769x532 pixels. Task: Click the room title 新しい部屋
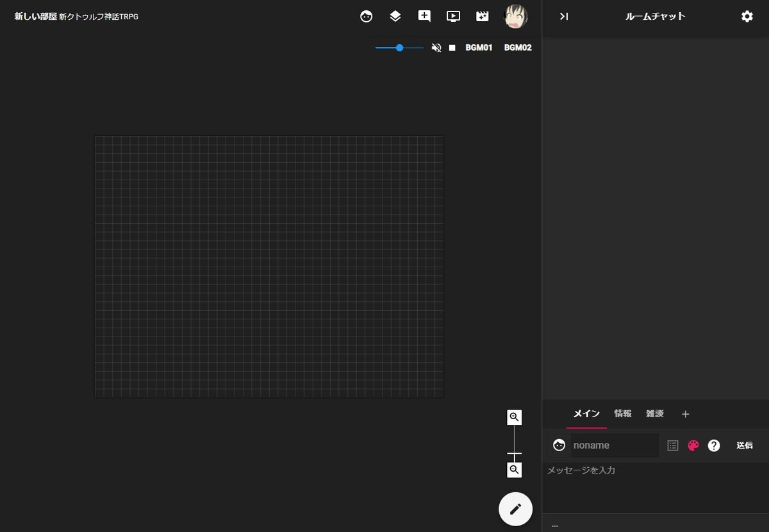[35, 17]
